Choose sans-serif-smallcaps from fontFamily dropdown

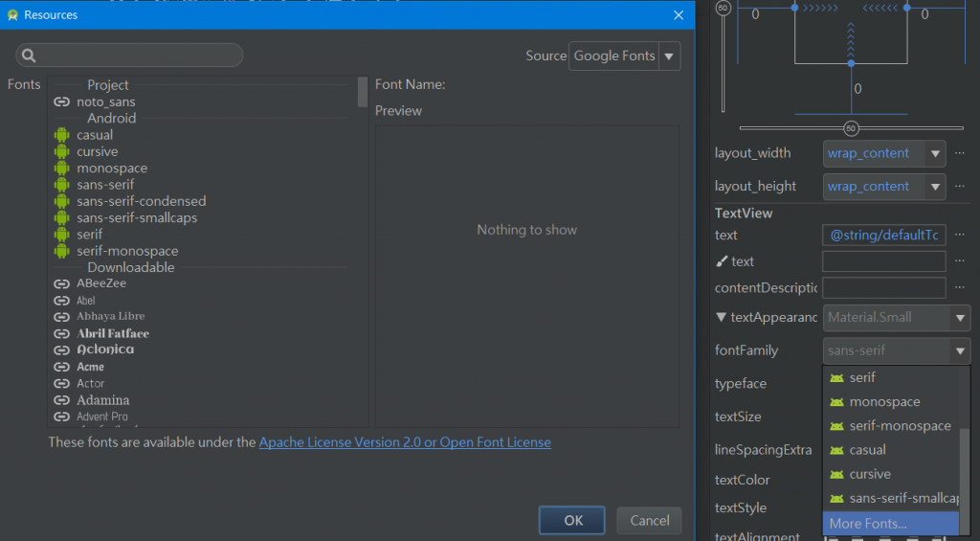tap(891, 499)
